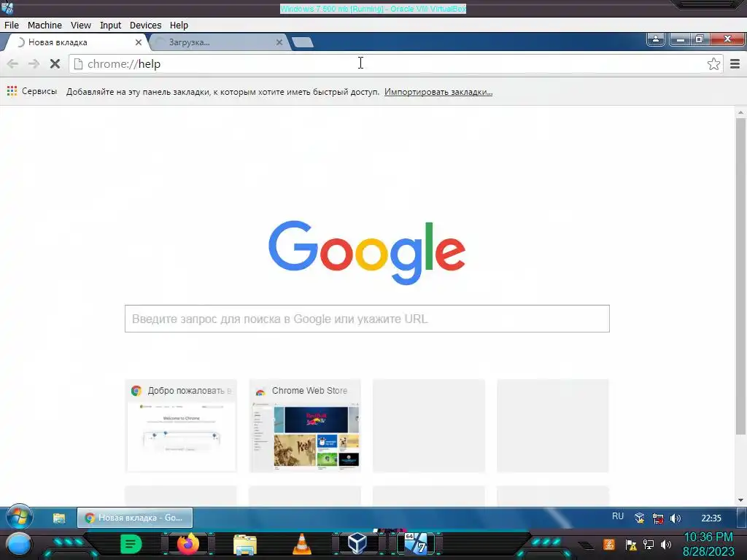The width and height of the screenshot is (747, 560).
Task: Open the host Start orb button
Action: pyautogui.click(x=18, y=544)
